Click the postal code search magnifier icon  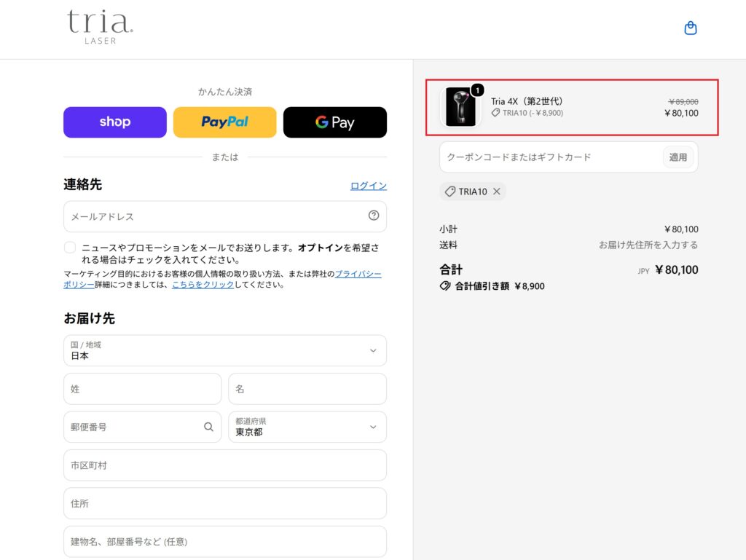click(x=208, y=427)
